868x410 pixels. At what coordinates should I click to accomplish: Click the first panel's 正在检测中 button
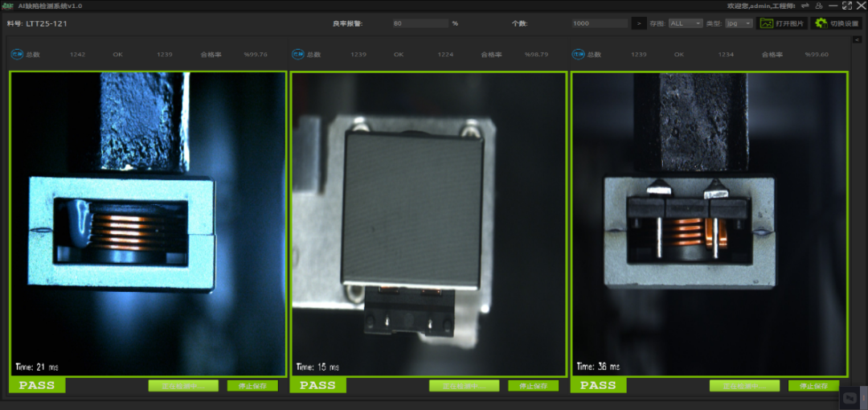(x=183, y=386)
